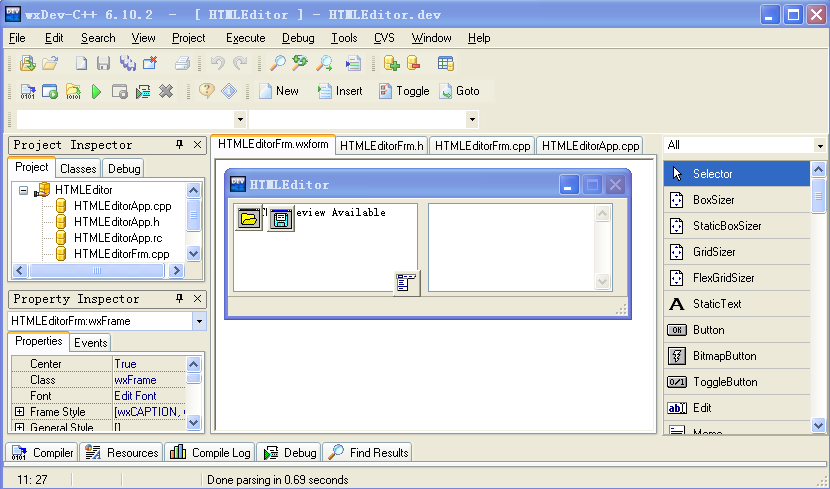Expand the Frame Style property
Viewport: 830px width, 489px height.
tap(19, 411)
